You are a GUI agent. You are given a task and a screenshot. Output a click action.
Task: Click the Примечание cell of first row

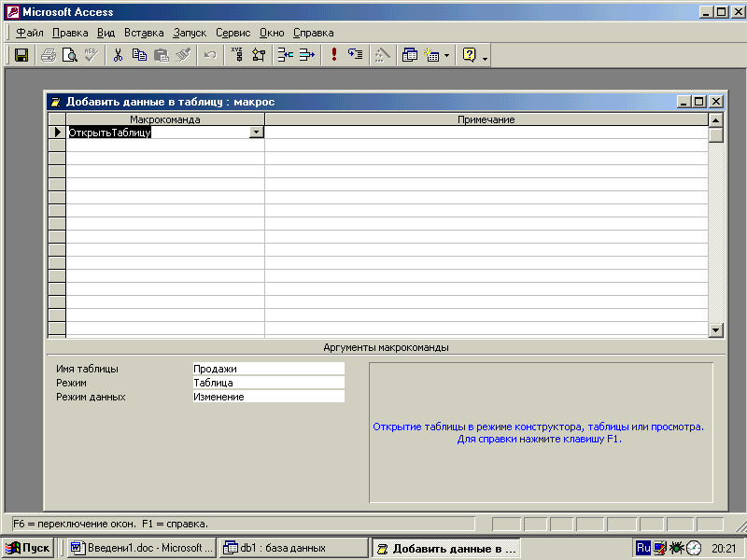pos(486,133)
